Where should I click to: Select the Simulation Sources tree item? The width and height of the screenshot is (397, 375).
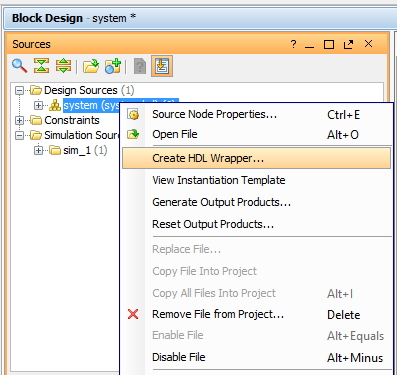pos(82,135)
